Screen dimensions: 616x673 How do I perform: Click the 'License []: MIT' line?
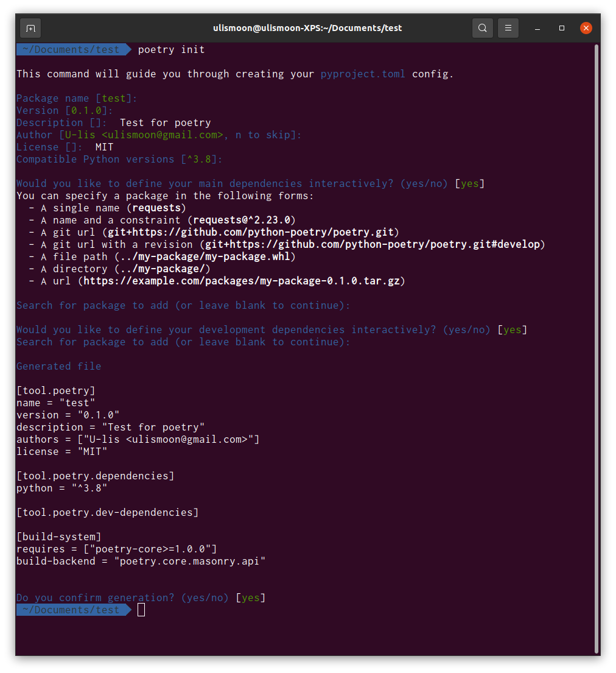click(65, 147)
